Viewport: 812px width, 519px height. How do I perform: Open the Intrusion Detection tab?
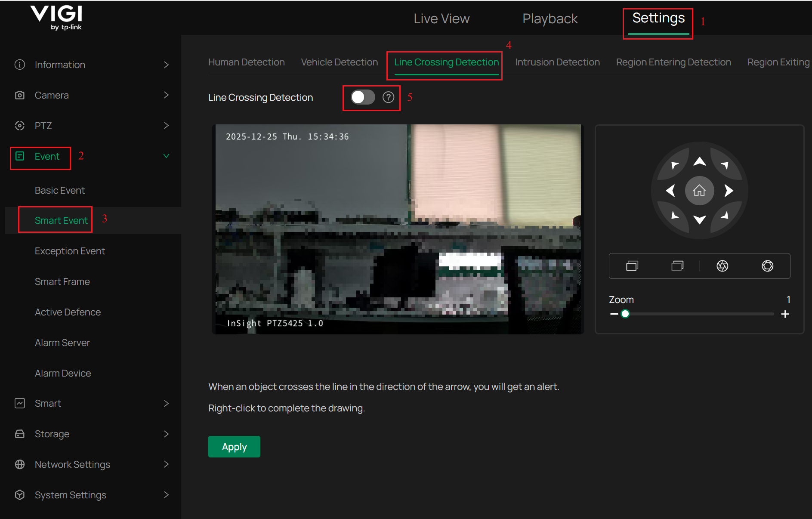pos(557,62)
